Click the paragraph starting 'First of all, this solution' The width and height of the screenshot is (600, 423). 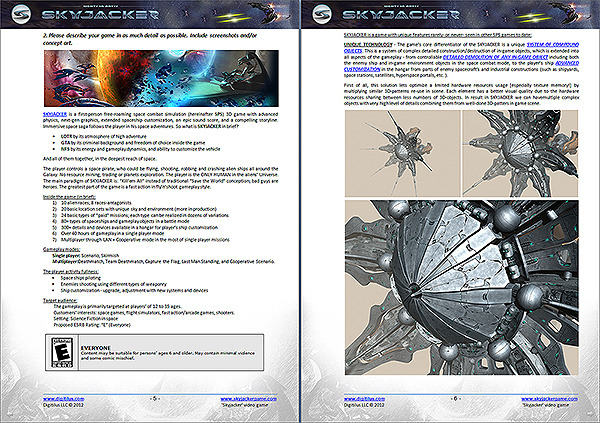click(x=461, y=95)
